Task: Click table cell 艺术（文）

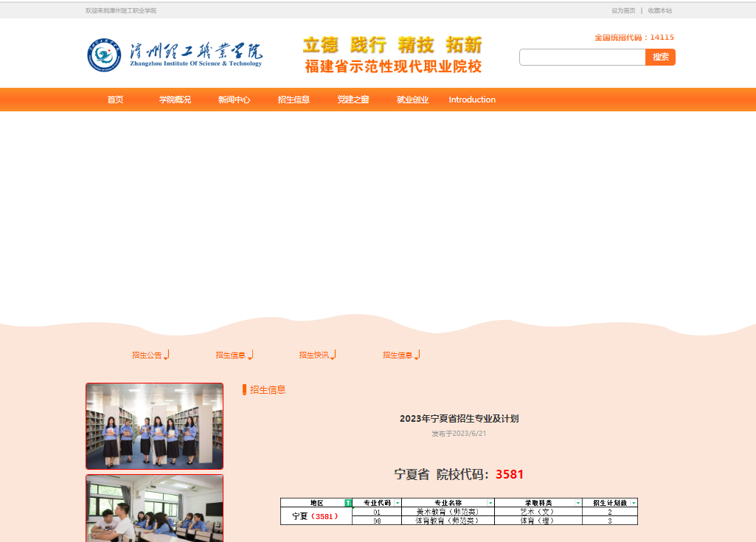Action: point(538,512)
